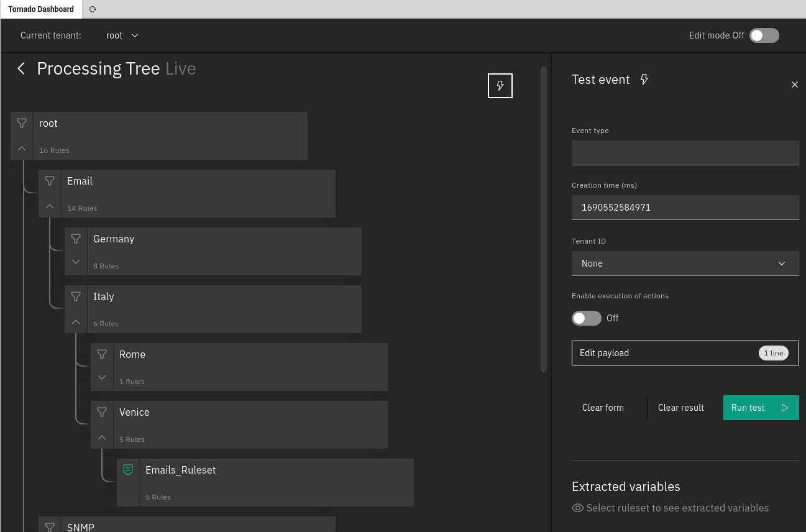Click the filter icon of the Rome node
This screenshot has width=806, height=532.
point(102,354)
